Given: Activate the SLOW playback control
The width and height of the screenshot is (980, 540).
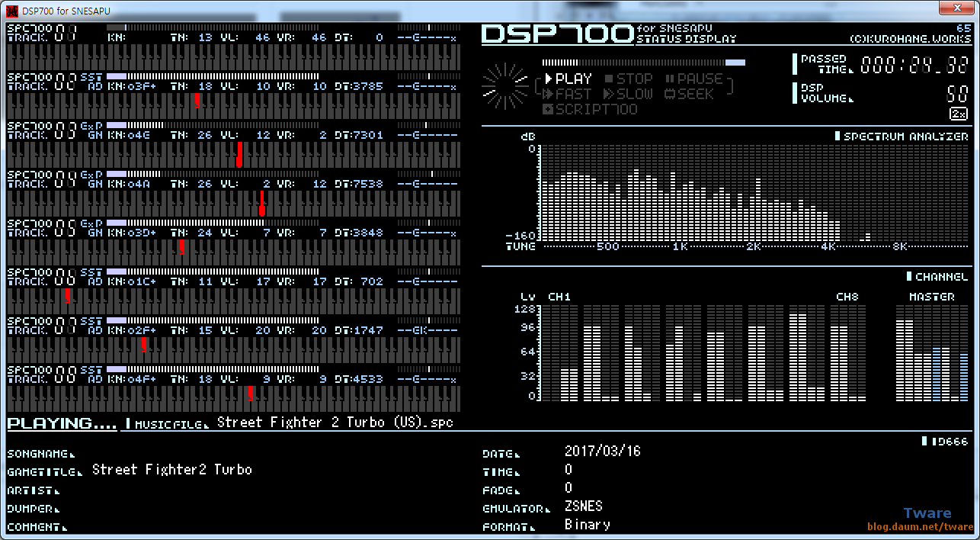Looking at the screenshot, I should click(x=629, y=94).
